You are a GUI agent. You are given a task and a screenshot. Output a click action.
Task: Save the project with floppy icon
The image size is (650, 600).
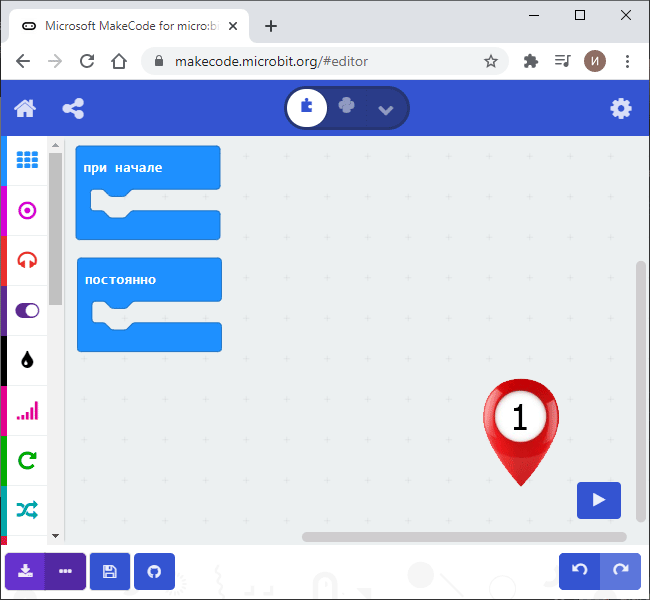tap(110, 571)
